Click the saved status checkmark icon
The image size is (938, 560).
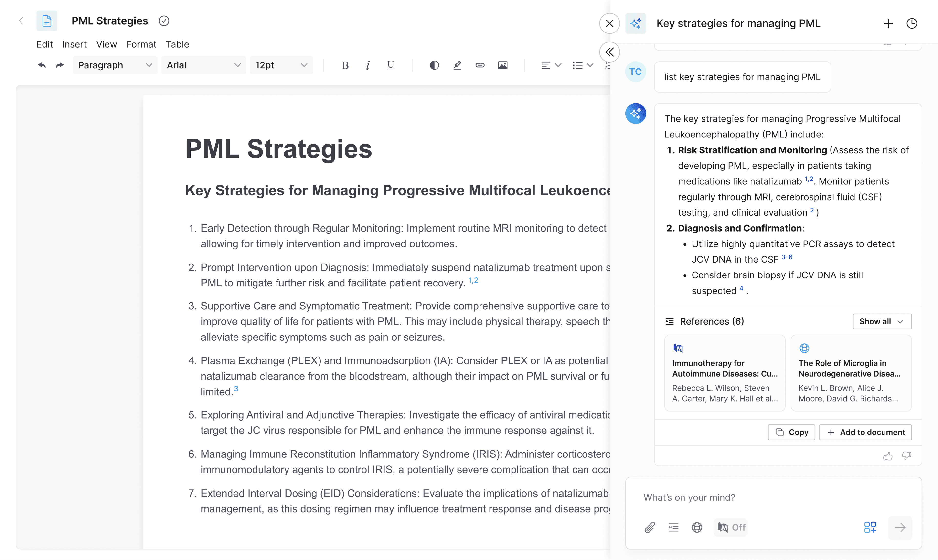pyautogui.click(x=164, y=21)
